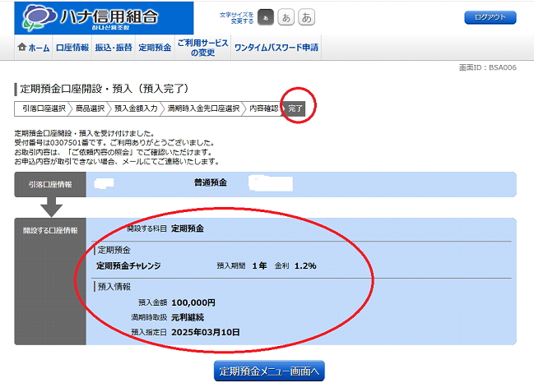Open the ご利用サービスの変更 menu
Viewport: 534px width, 392px height.
[202, 48]
